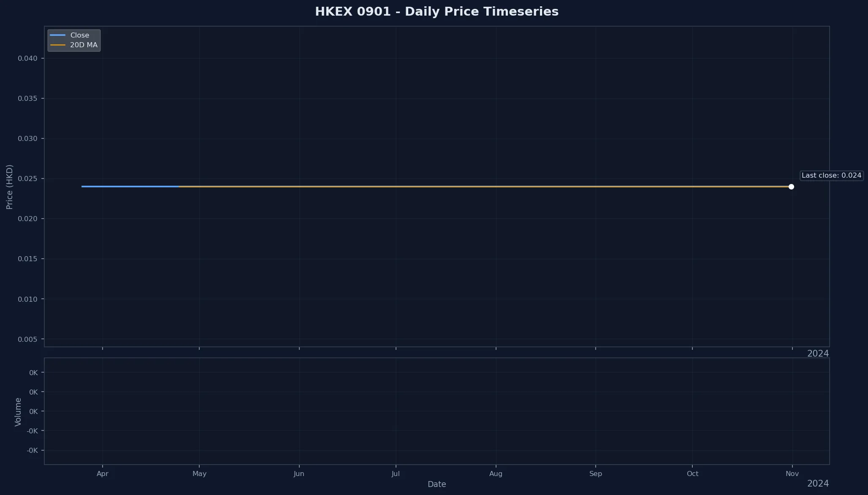Click the blue Close price line segment
Viewport: 868px width, 495px height.
pos(127,186)
